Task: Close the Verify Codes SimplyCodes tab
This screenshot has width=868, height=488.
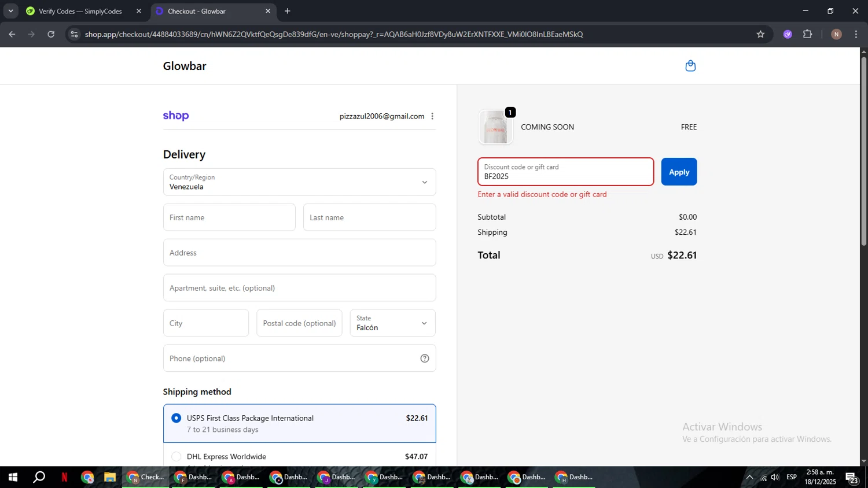Action: coord(139,11)
